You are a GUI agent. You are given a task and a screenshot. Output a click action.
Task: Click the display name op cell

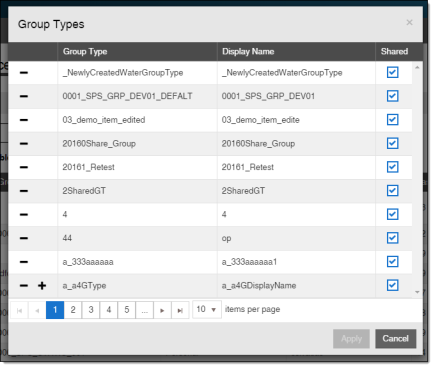pyautogui.click(x=296, y=238)
